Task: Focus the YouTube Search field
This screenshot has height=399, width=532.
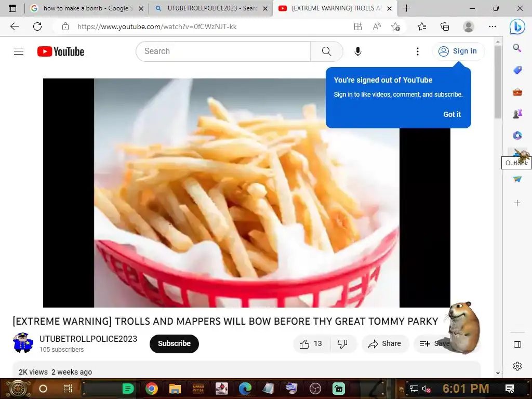Action: click(x=223, y=51)
